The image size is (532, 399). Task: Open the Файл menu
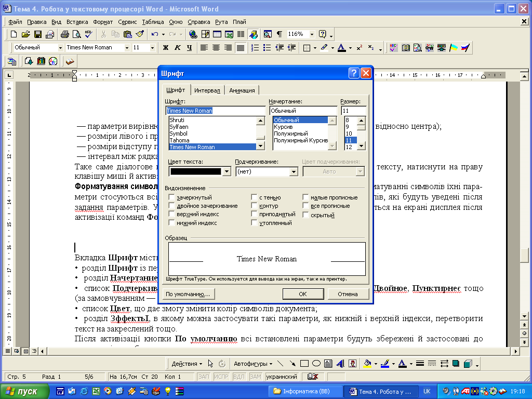15,22
